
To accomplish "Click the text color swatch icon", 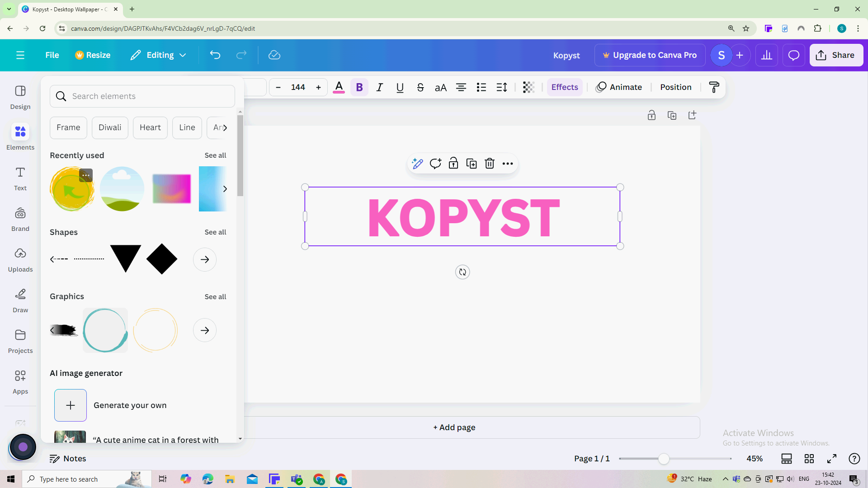I will click(x=339, y=87).
